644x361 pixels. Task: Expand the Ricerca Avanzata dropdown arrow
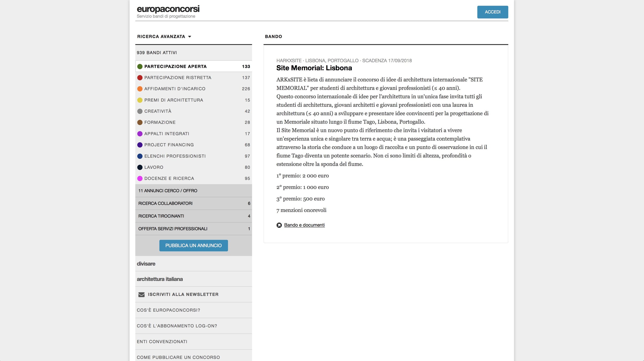pyautogui.click(x=190, y=37)
